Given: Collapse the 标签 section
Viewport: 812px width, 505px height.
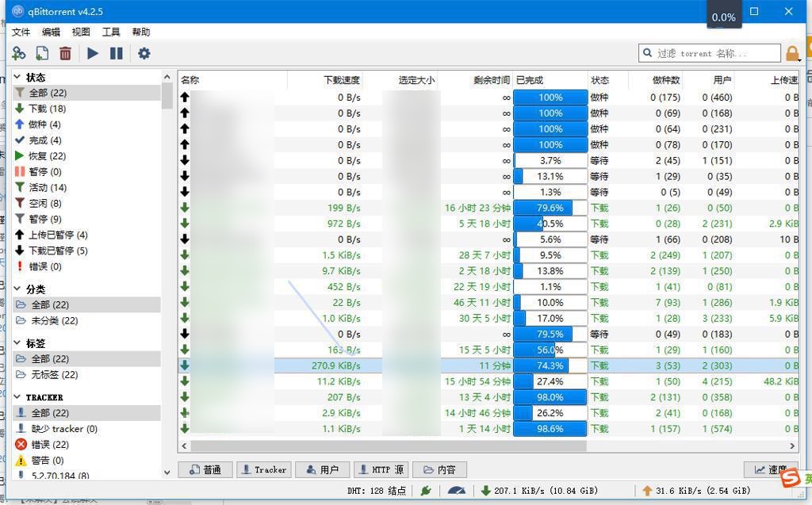Looking at the screenshot, I should 17,343.
